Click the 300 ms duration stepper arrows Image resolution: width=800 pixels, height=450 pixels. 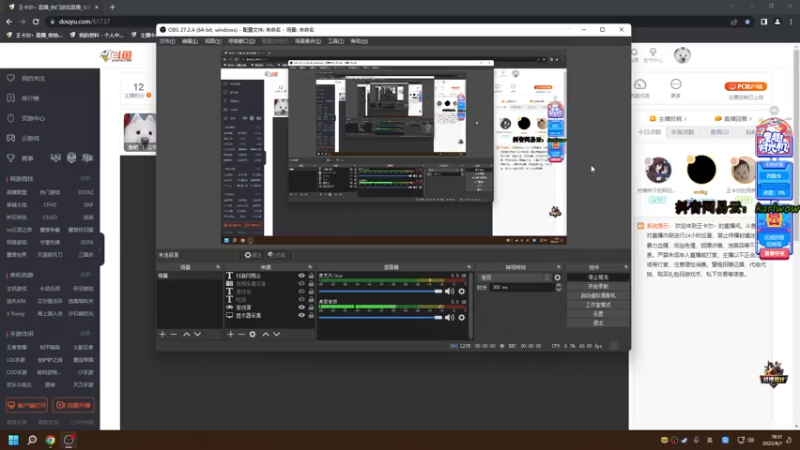(x=559, y=287)
